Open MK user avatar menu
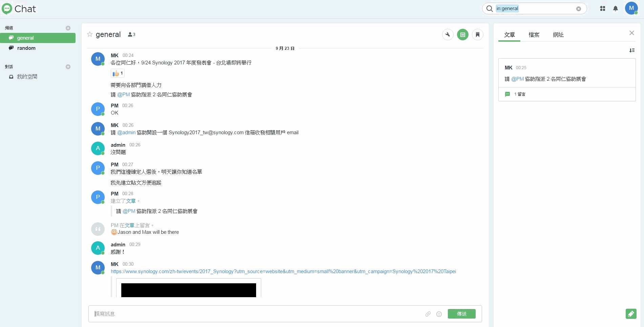 (x=631, y=8)
